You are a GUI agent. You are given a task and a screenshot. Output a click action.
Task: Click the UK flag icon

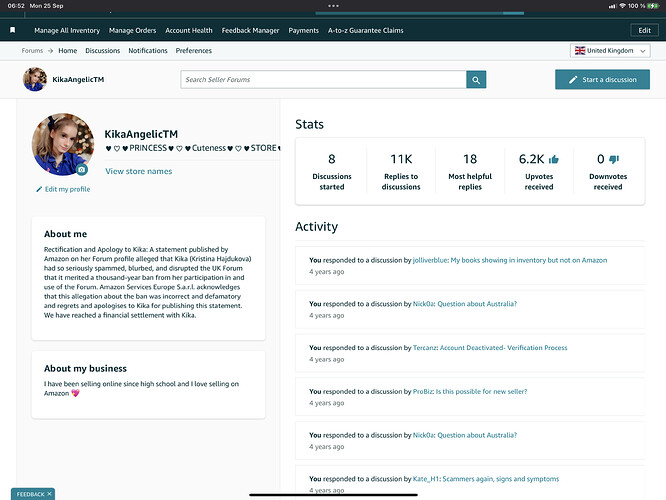coord(580,51)
